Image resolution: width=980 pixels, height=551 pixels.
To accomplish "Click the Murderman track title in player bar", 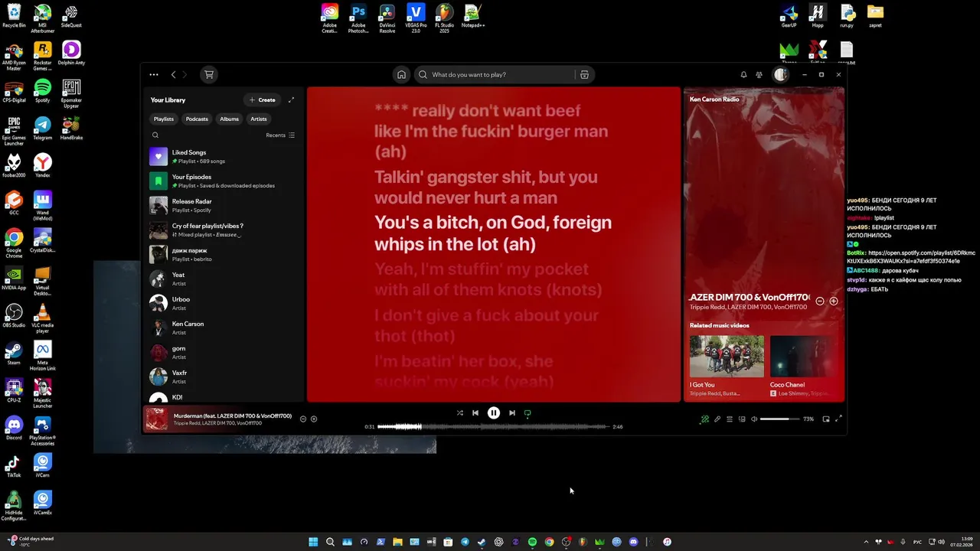I will coord(233,416).
